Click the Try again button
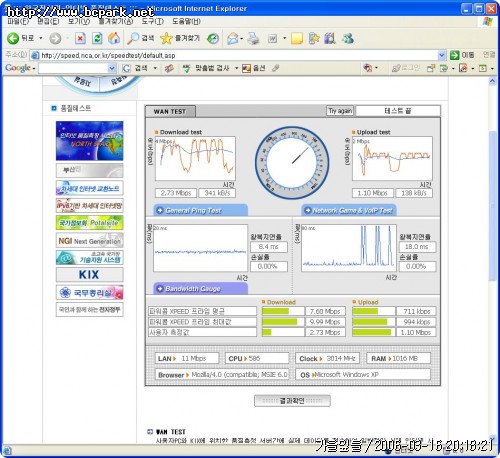The width and height of the screenshot is (500, 458). click(x=340, y=111)
